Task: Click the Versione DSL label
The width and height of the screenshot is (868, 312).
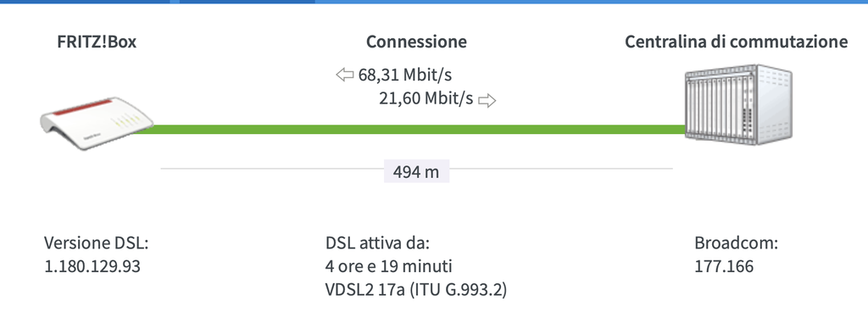Action: [x=97, y=243]
